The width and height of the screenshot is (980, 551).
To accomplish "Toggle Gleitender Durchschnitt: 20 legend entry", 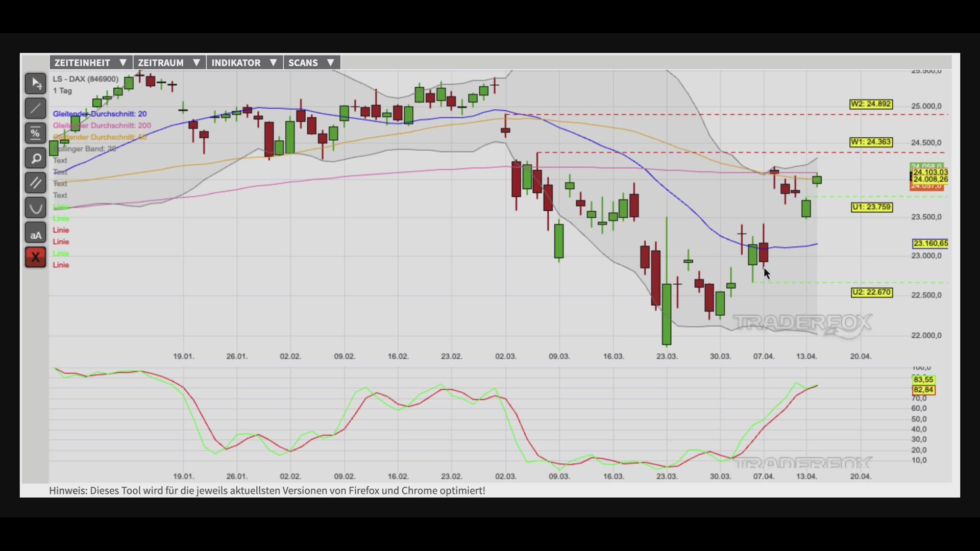I will [x=100, y=114].
